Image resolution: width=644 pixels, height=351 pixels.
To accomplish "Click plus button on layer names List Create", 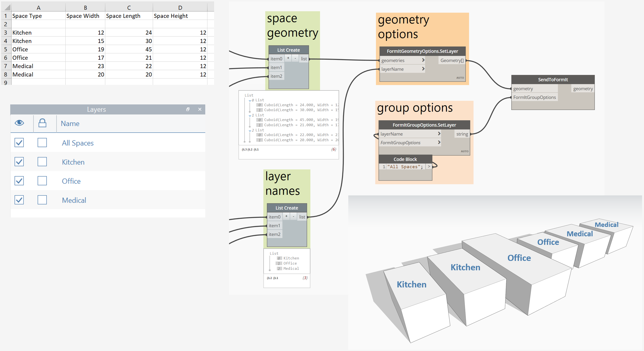I will pyautogui.click(x=286, y=216).
